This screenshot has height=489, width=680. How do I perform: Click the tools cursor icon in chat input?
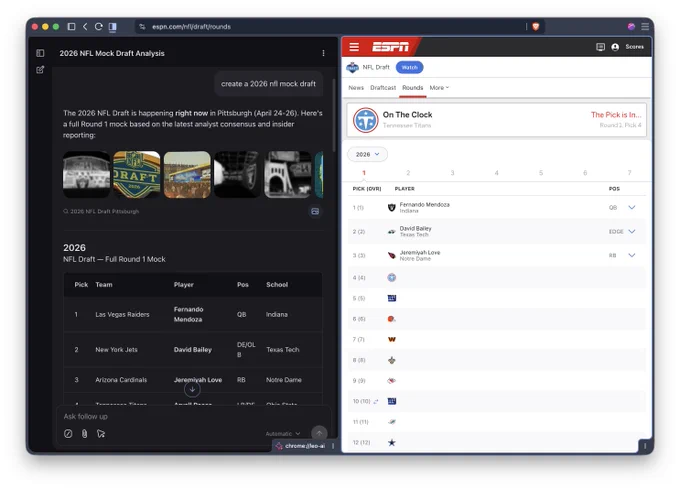pos(101,434)
